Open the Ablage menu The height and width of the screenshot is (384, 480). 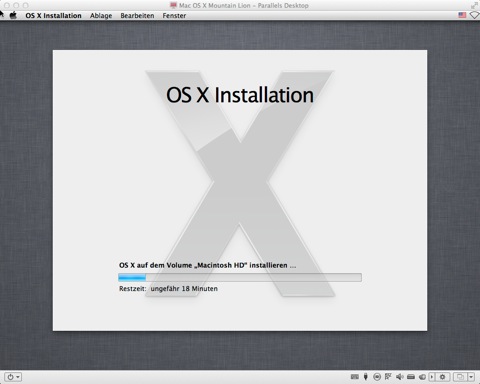pos(101,16)
